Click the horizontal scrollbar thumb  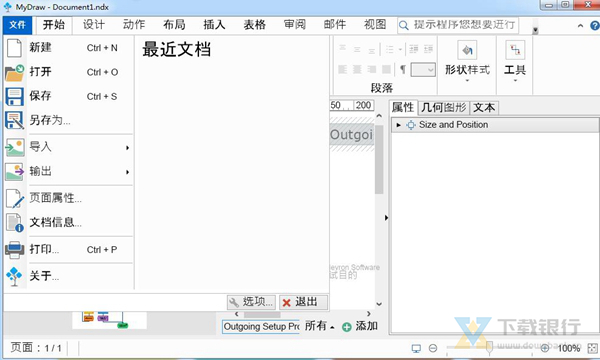point(262,314)
